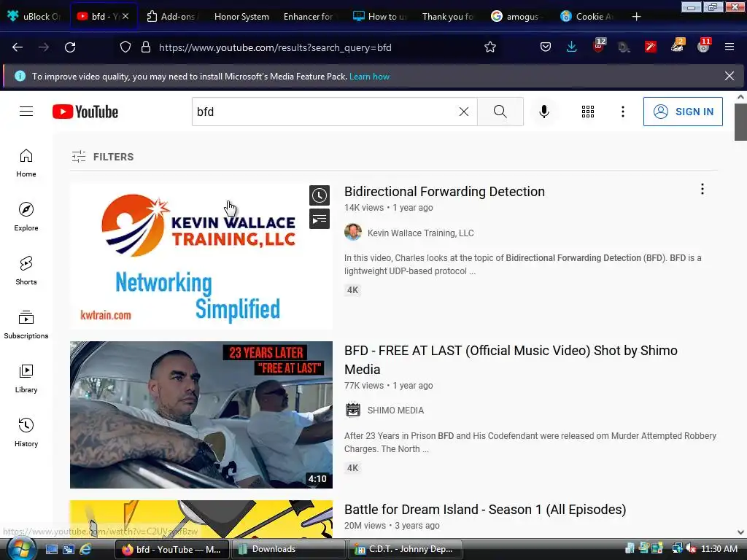
Task: Open the browser downloads panel
Action: pyautogui.click(x=572, y=47)
